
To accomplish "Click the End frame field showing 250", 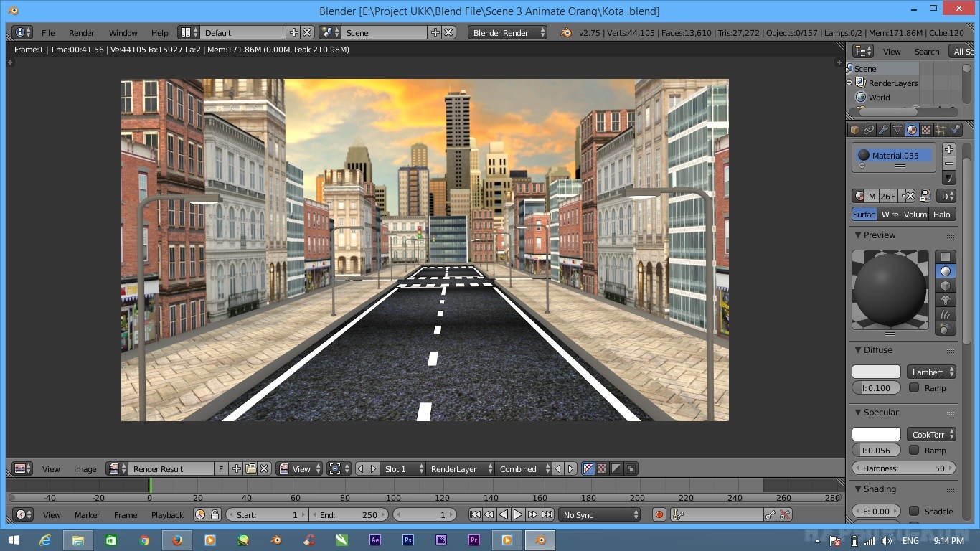I will 349,514.
